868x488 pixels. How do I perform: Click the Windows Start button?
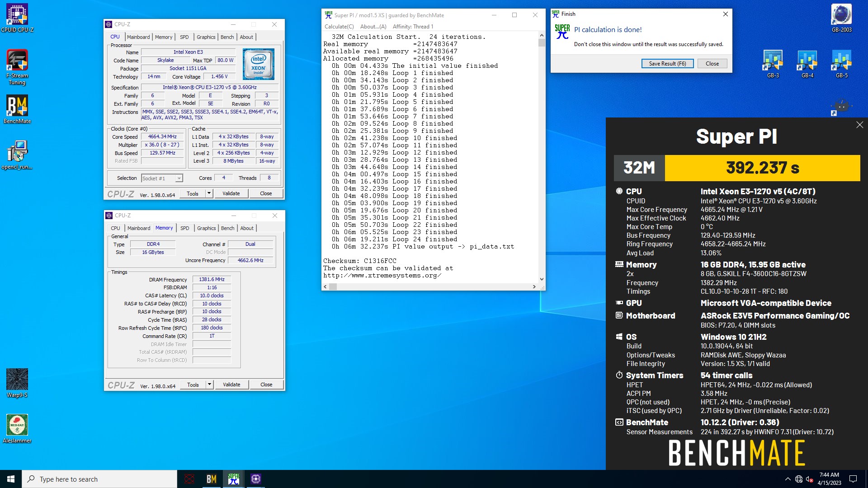pyautogui.click(x=11, y=479)
